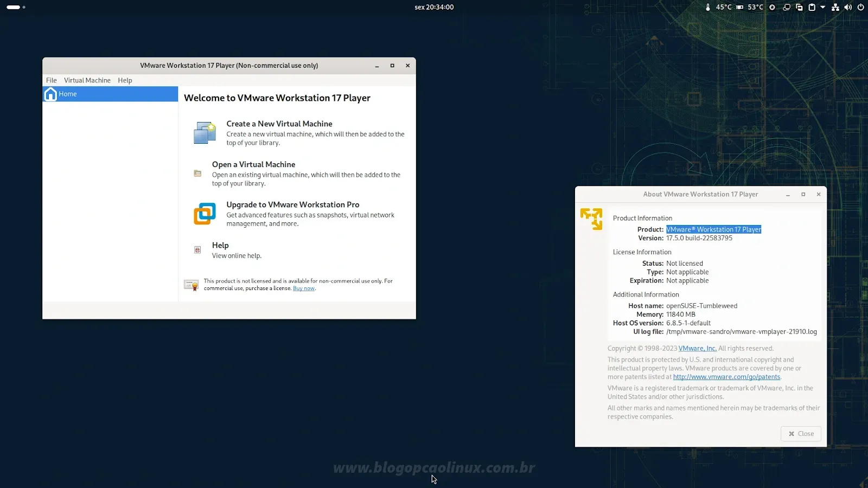The image size is (868, 488).
Task: Expand the clipboard dropdown arrow in top bar
Action: [x=823, y=7]
